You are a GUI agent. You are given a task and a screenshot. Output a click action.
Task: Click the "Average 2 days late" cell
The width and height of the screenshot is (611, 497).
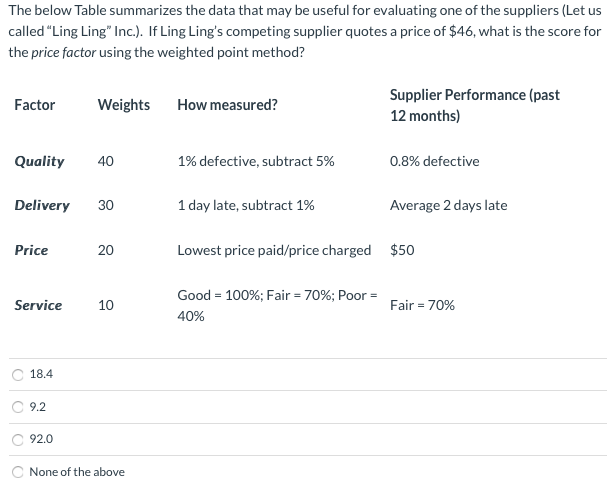point(448,205)
